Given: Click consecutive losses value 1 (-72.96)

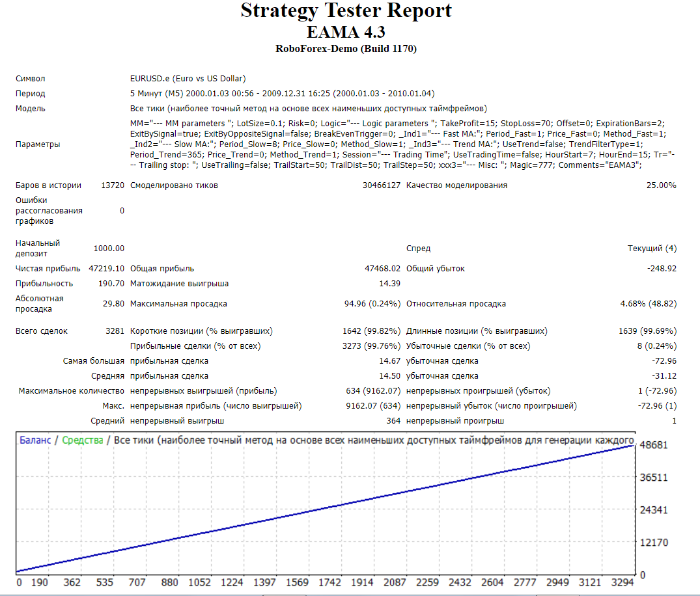Looking at the screenshot, I should (657, 391).
